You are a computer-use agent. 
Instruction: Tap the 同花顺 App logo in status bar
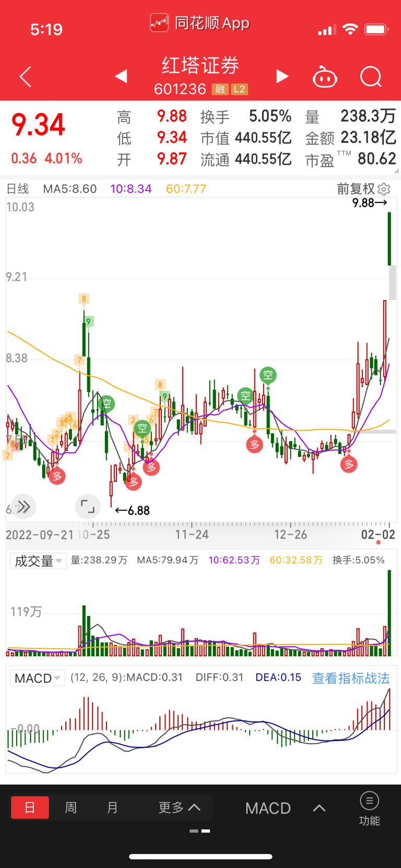pos(159,23)
